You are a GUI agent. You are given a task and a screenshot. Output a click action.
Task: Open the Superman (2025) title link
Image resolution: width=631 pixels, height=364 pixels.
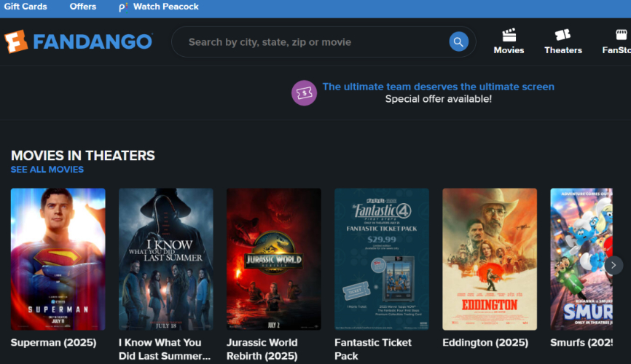[x=53, y=342]
